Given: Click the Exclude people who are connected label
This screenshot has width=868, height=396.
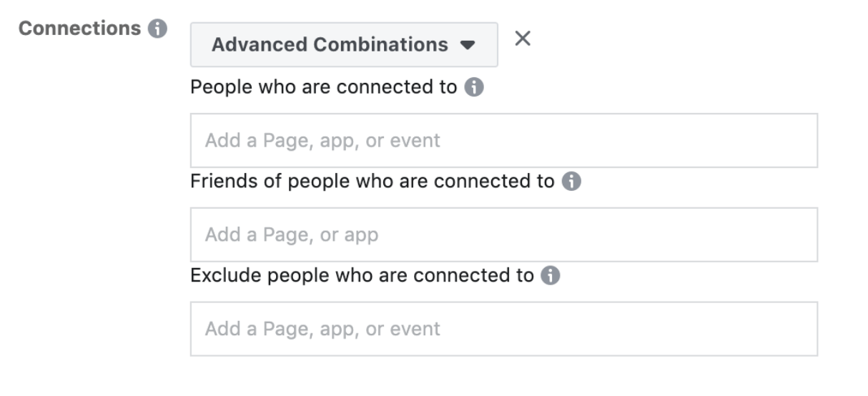Looking at the screenshot, I should click(x=362, y=276).
